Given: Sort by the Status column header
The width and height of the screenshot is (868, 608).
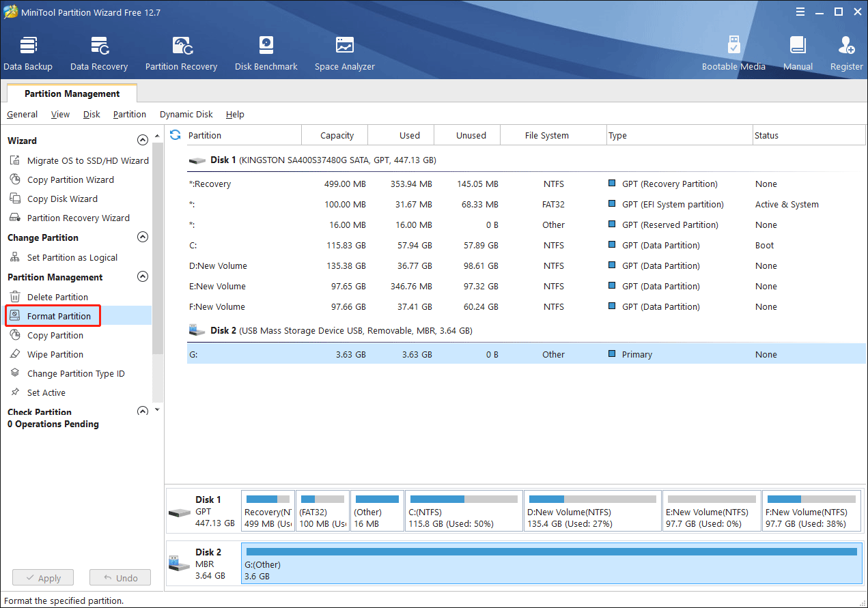Looking at the screenshot, I should pos(809,135).
